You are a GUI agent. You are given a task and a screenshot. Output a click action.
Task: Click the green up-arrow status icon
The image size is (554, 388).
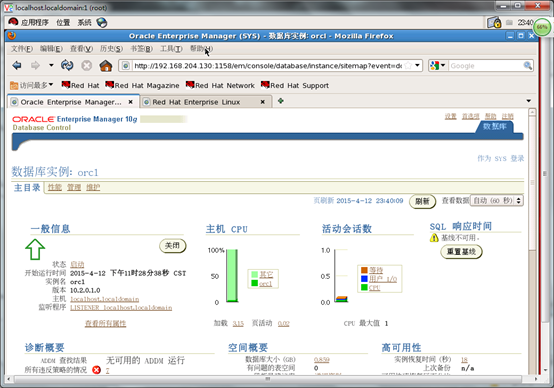[x=35, y=249]
